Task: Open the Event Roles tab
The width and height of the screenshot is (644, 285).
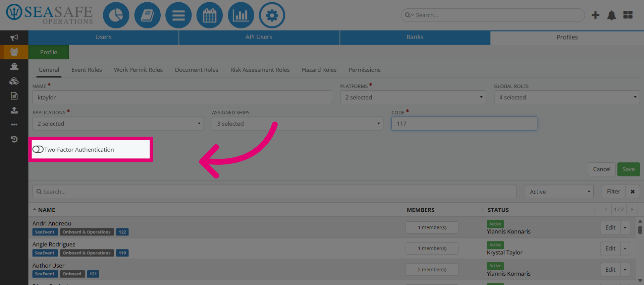Action: (x=87, y=70)
